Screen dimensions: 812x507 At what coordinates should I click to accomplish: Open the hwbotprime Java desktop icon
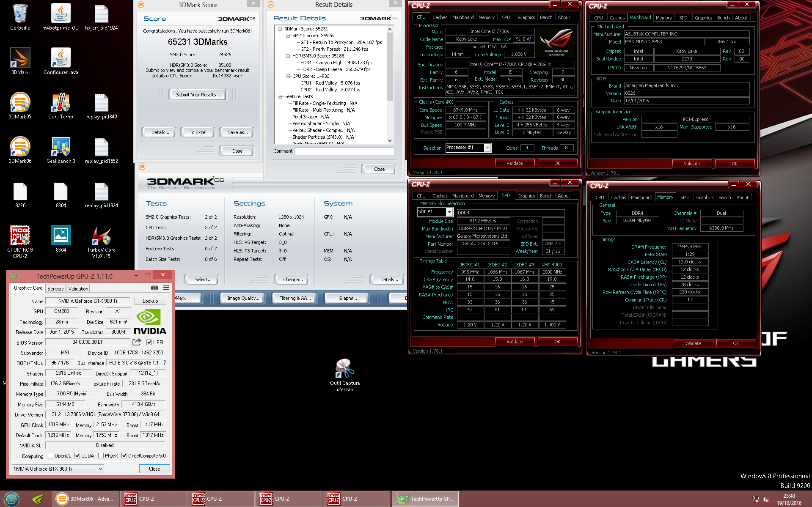tap(61, 17)
